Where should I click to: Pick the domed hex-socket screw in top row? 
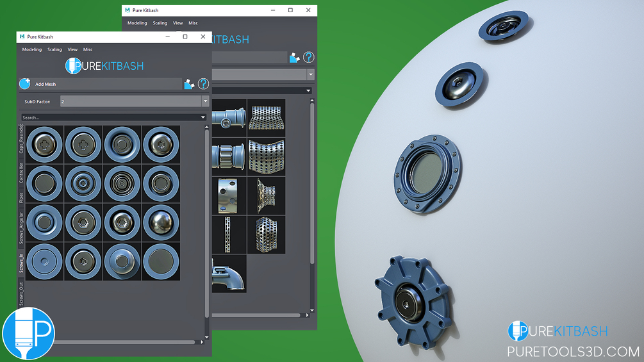[161, 144]
